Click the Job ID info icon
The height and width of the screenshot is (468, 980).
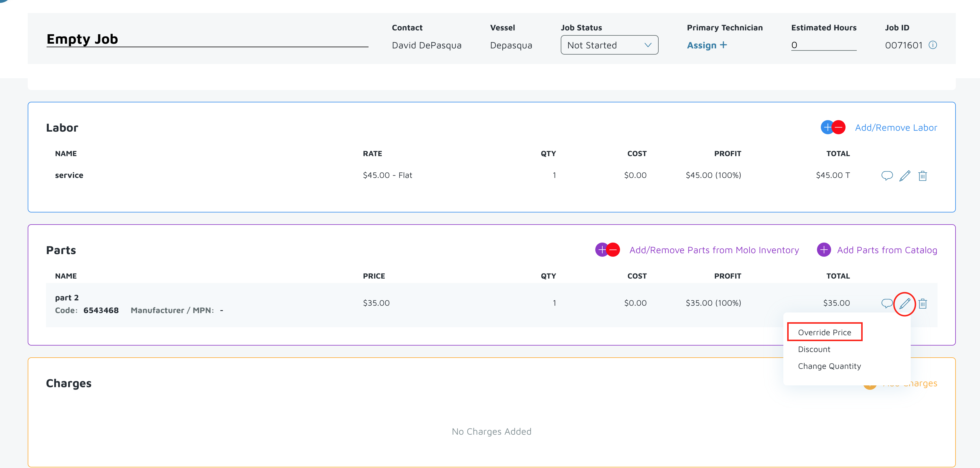(933, 45)
